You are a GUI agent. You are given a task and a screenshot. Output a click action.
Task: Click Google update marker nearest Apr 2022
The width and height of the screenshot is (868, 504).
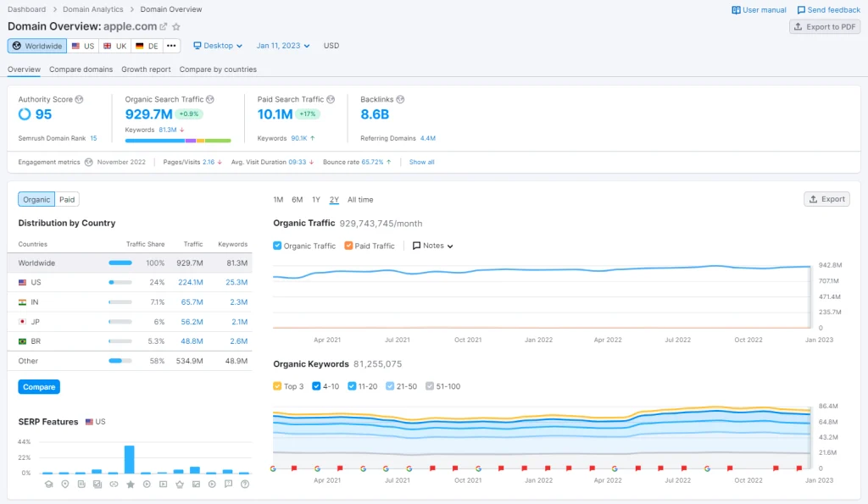coord(615,468)
